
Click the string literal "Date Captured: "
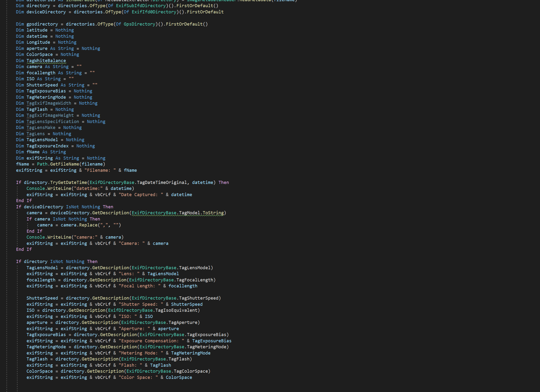tap(141, 194)
